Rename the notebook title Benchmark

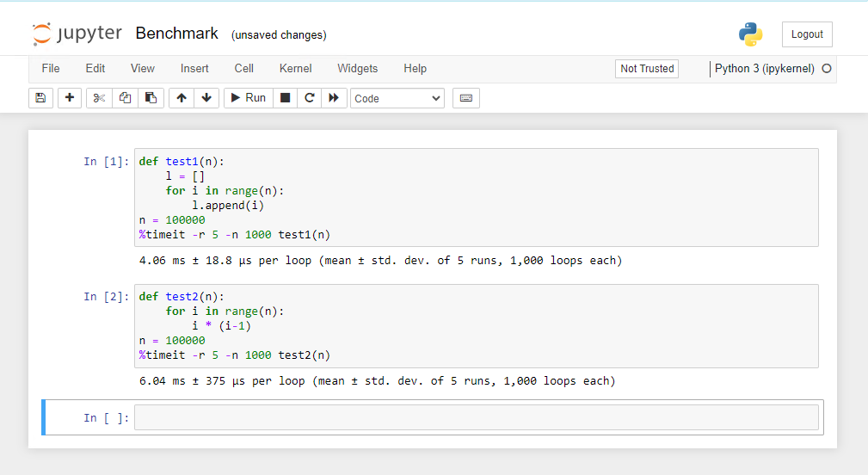click(176, 34)
